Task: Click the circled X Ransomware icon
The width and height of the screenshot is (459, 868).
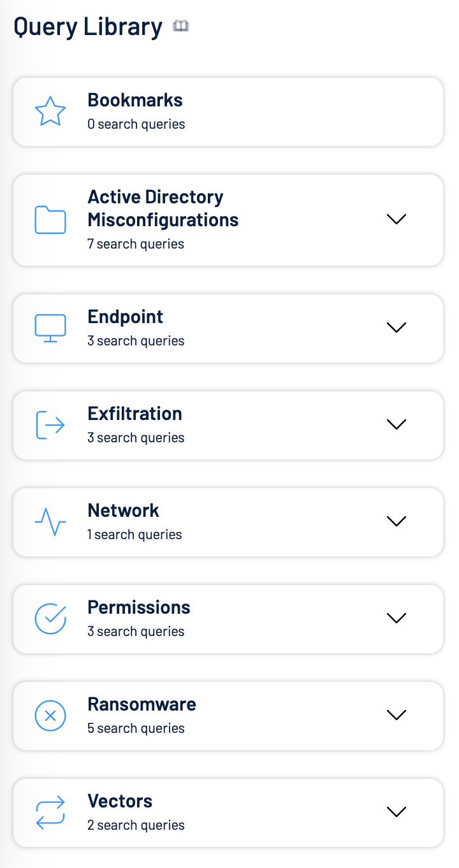Action: pyautogui.click(x=50, y=716)
